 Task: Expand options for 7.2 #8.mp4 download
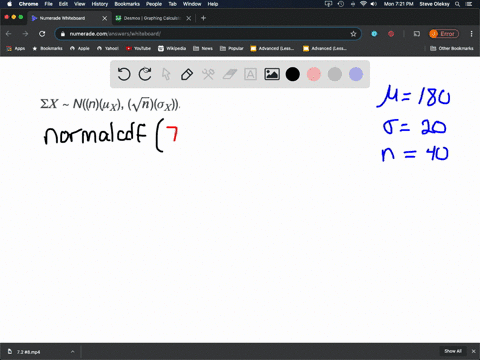(73, 352)
